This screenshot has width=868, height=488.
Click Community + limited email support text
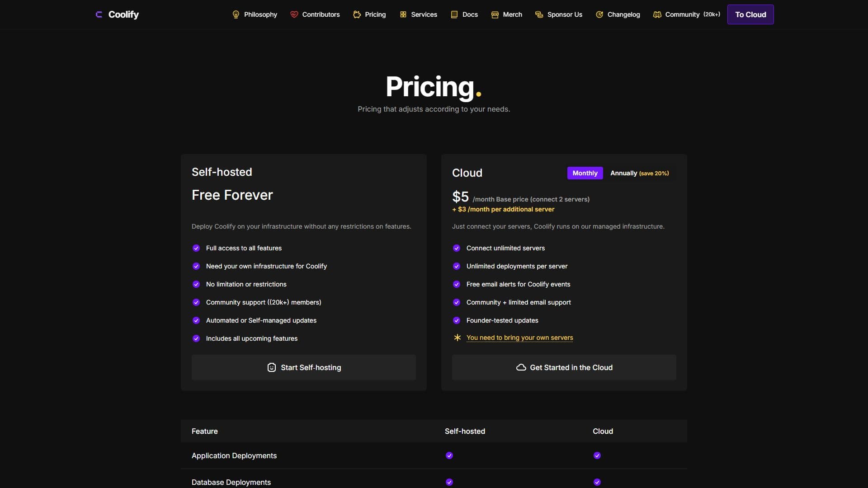[x=519, y=302]
